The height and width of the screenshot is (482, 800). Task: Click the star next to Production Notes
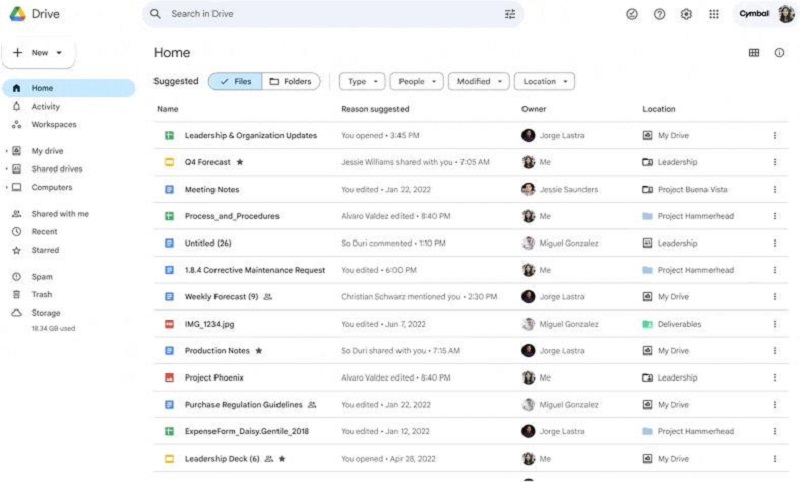tap(259, 351)
